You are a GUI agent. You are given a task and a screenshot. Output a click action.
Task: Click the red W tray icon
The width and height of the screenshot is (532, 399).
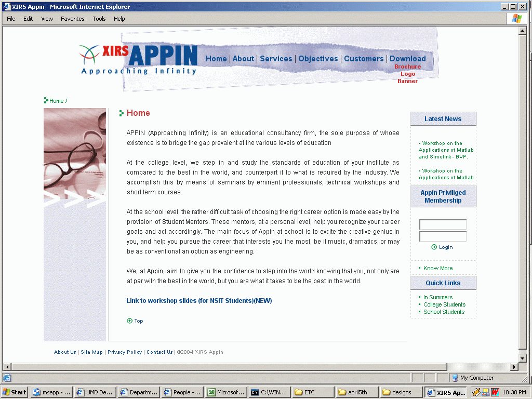495,392
